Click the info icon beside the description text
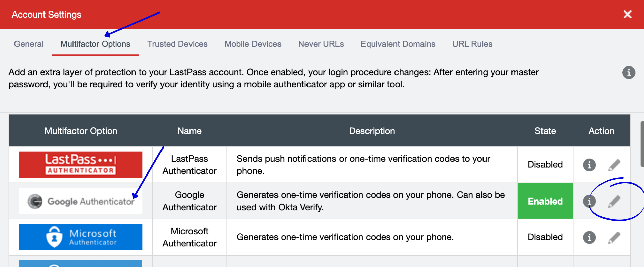This screenshot has height=267, width=644. pos(628,73)
